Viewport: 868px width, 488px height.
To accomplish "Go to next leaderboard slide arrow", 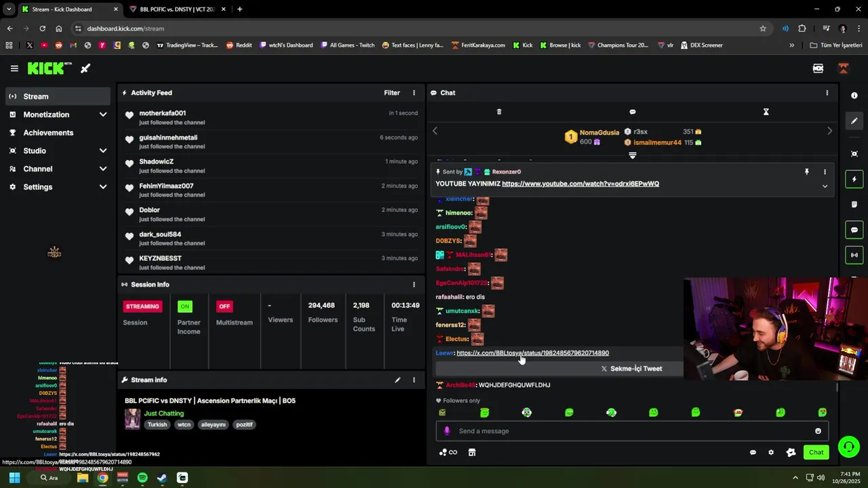I will [x=829, y=131].
